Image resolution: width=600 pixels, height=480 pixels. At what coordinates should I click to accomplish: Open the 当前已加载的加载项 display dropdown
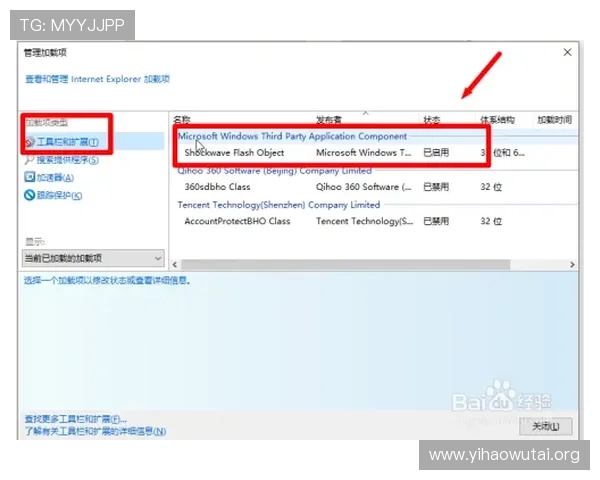(93, 258)
